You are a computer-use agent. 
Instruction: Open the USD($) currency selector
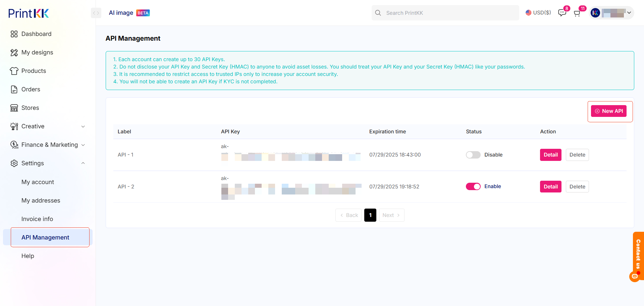coord(538,13)
